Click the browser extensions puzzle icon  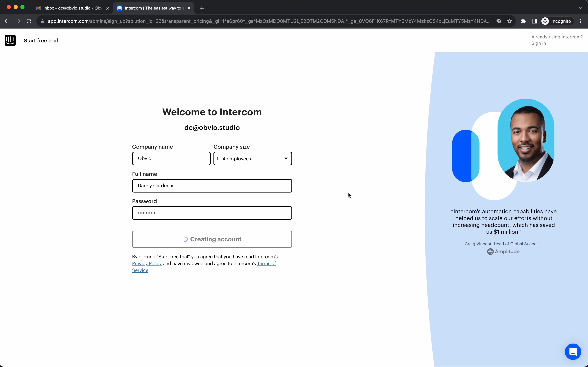coord(523,21)
